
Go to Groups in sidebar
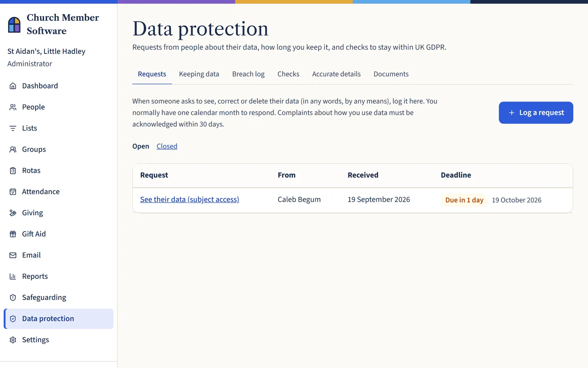point(58,149)
